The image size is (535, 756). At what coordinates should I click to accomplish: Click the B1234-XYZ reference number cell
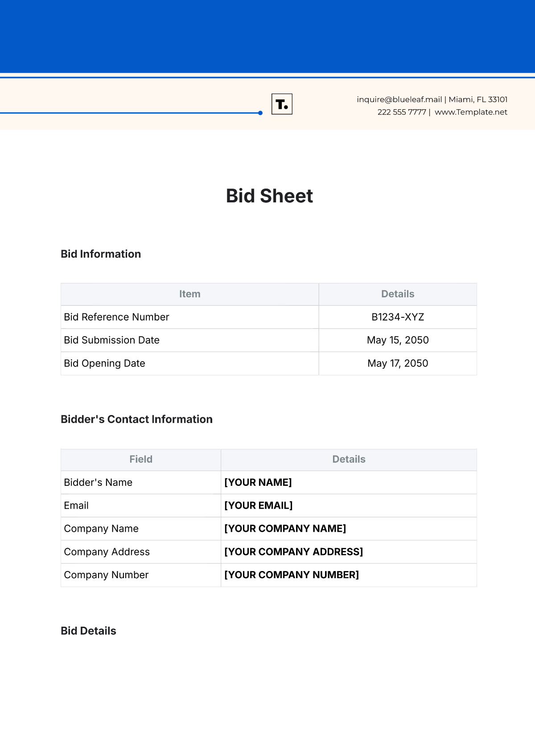[398, 317]
